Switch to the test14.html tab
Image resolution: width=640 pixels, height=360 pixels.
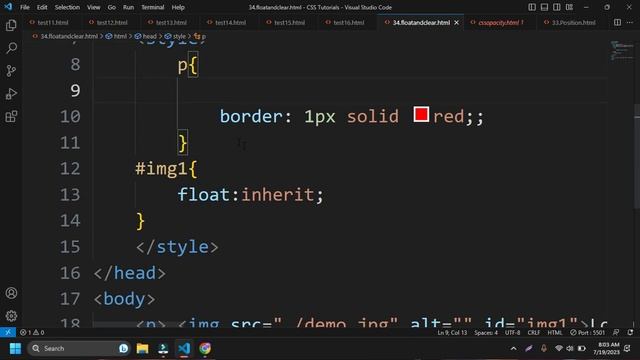point(230,22)
